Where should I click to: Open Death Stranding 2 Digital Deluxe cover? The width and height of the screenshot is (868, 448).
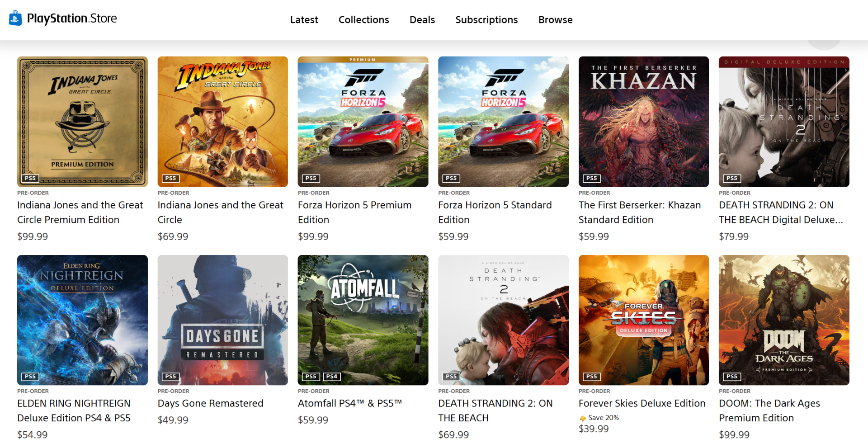(784, 122)
